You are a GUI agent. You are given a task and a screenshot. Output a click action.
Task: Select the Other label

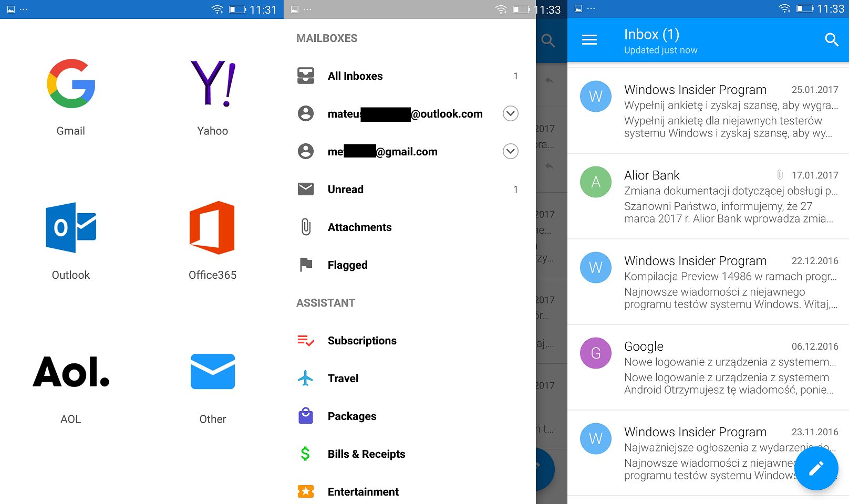tap(213, 419)
